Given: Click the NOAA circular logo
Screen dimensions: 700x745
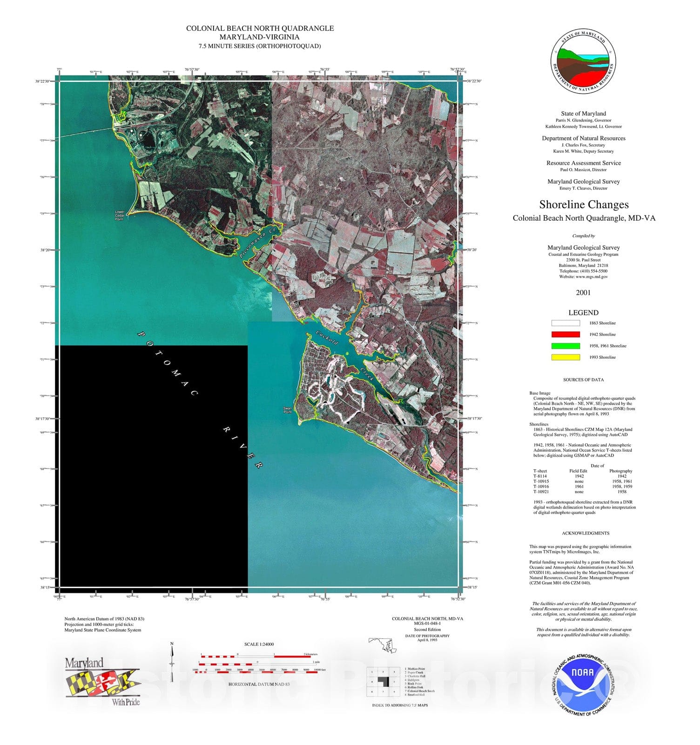Looking at the screenshot, I should point(583,684).
